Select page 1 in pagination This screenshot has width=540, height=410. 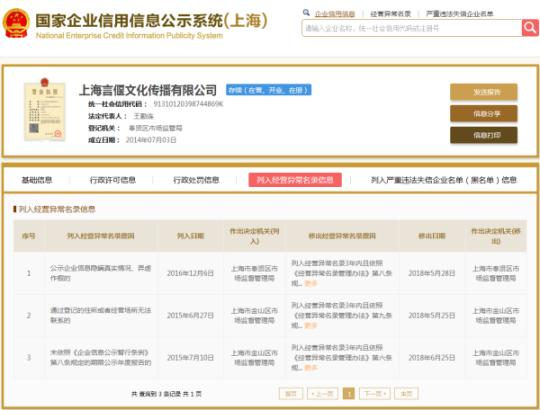click(x=349, y=393)
